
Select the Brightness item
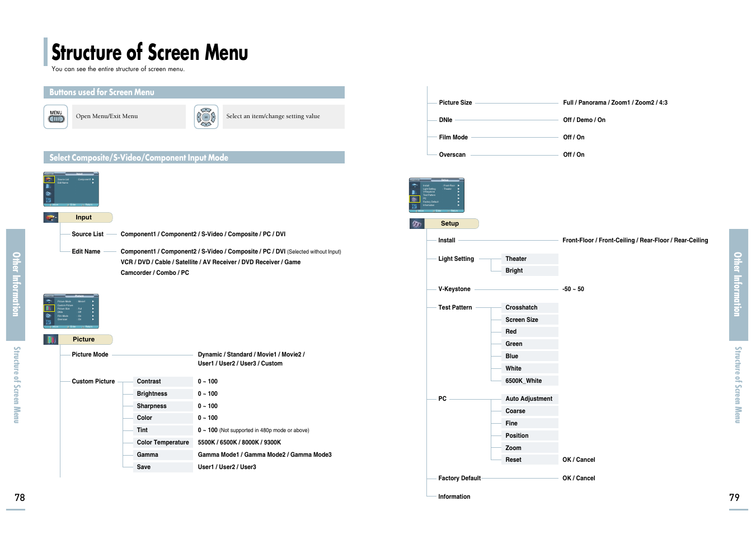click(x=163, y=394)
